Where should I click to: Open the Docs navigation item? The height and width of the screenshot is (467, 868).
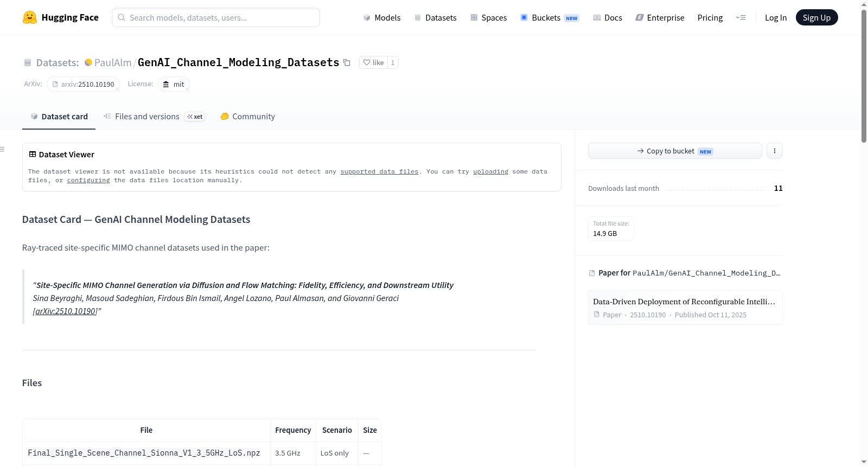(x=608, y=17)
